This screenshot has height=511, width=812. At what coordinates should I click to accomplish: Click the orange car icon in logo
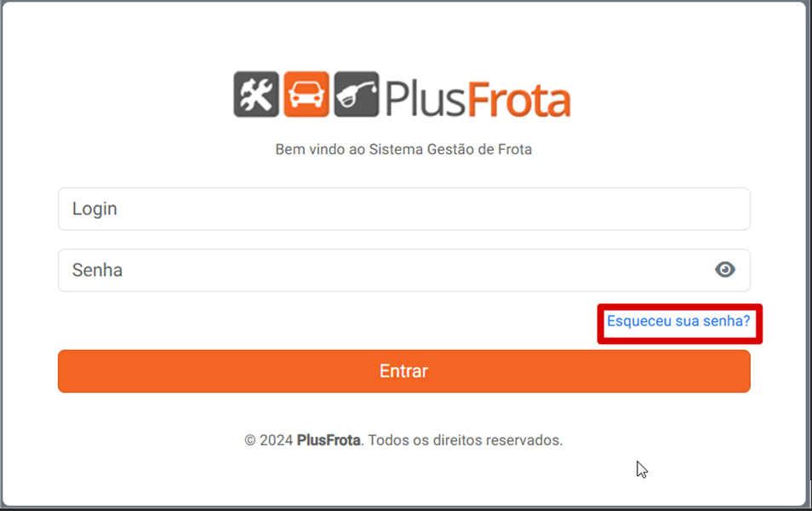tap(306, 95)
